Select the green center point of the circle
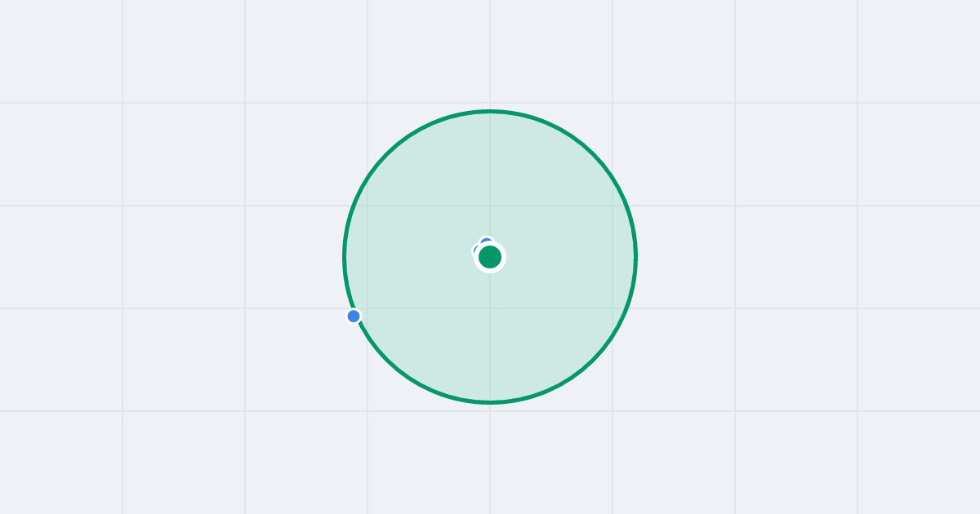The image size is (980, 514). coord(490,257)
